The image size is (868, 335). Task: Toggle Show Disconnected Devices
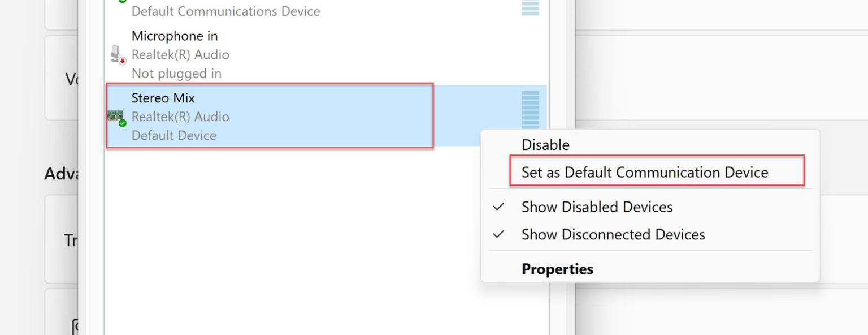pyautogui.click(x=613, y=234)
